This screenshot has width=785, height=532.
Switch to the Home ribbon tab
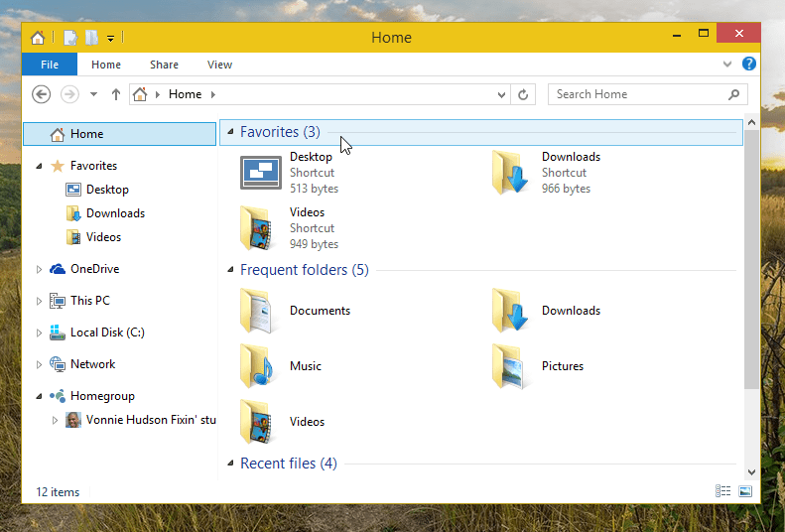coord(106,65)
